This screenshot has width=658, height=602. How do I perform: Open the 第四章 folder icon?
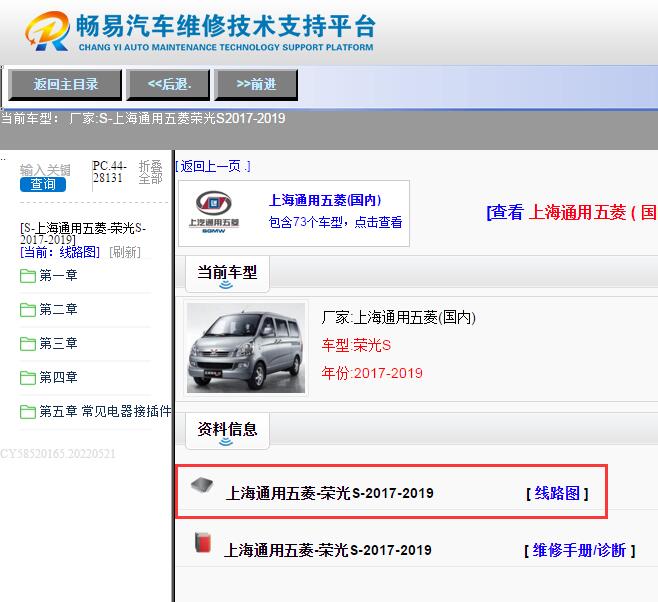pos(28,378)
